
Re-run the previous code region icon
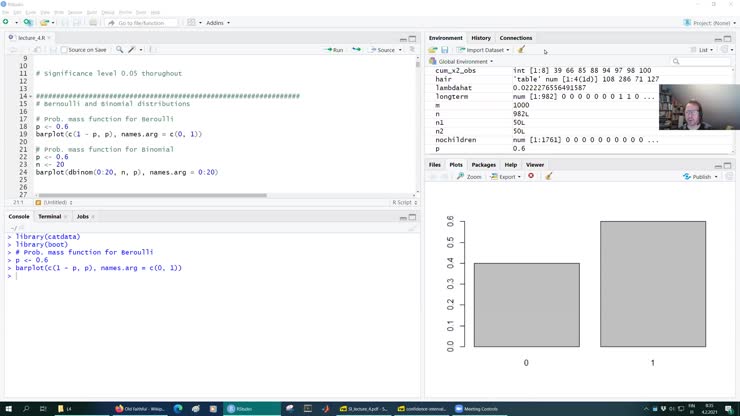coord(356,50)
